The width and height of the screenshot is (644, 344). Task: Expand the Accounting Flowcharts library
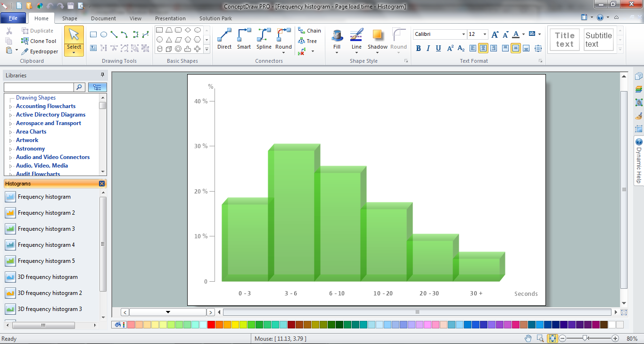[10, 107]
